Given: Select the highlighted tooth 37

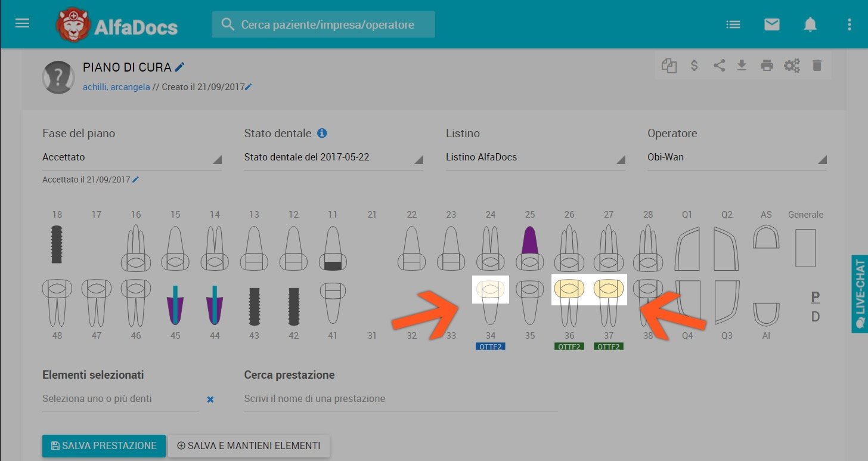Looking at the screenshot, I should (609, 289).
